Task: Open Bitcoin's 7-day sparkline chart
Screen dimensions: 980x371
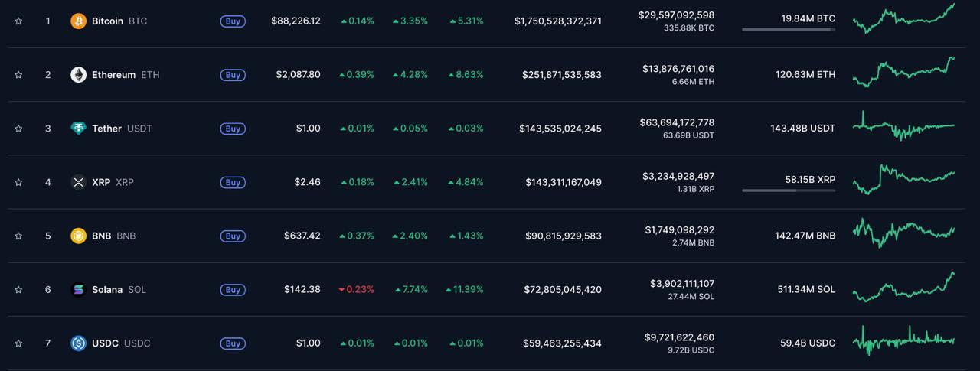Action: point(903,19)
